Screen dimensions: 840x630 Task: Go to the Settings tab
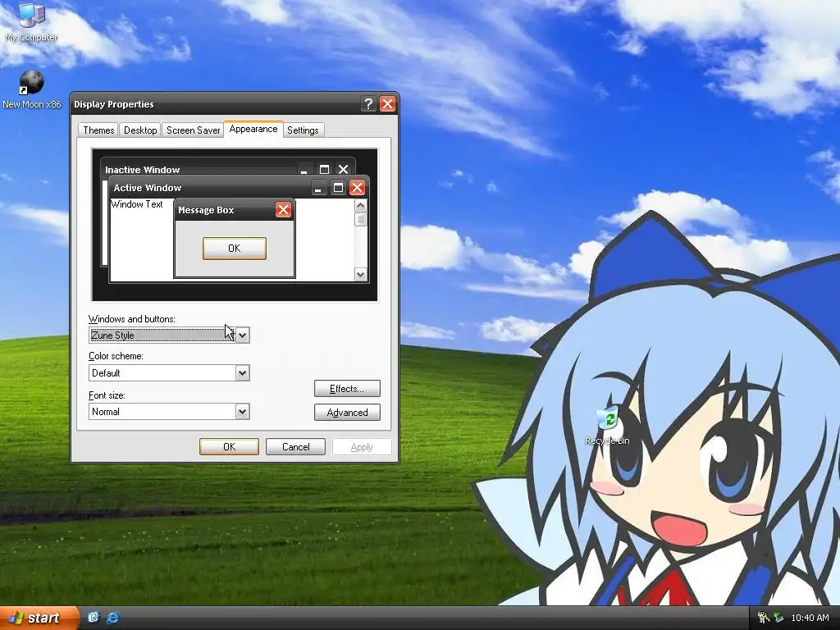click(303, 130)
